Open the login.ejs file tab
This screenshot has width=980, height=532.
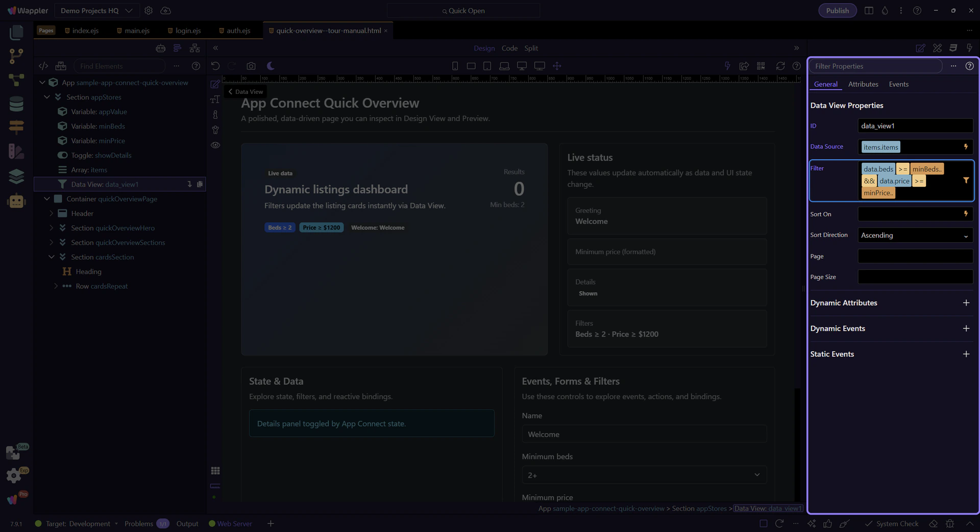pos(187,31)
